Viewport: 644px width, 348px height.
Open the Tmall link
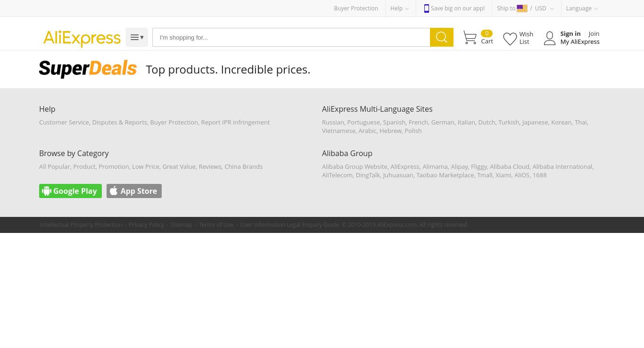[x=485, y=175]
